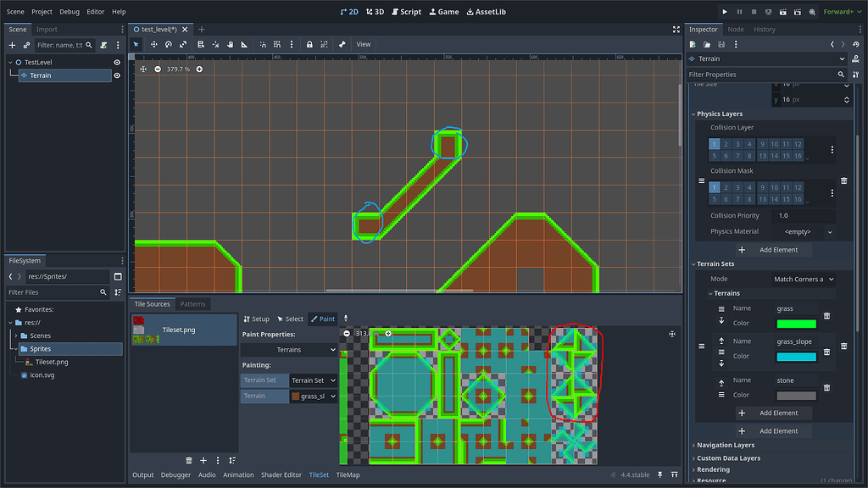Image resolution: width=868 pixels, height=488 pixels.
Task: Click the lock icon to lock selected node
Action: coord(310,44)
